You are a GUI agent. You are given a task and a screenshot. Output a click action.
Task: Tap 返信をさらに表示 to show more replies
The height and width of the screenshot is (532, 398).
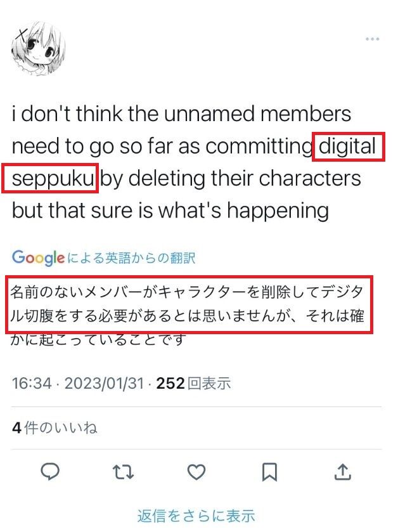(196, 516)
